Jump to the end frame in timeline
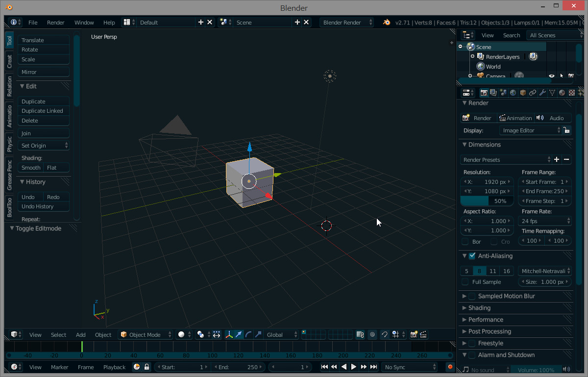588x377 pixels. (373, 367)
